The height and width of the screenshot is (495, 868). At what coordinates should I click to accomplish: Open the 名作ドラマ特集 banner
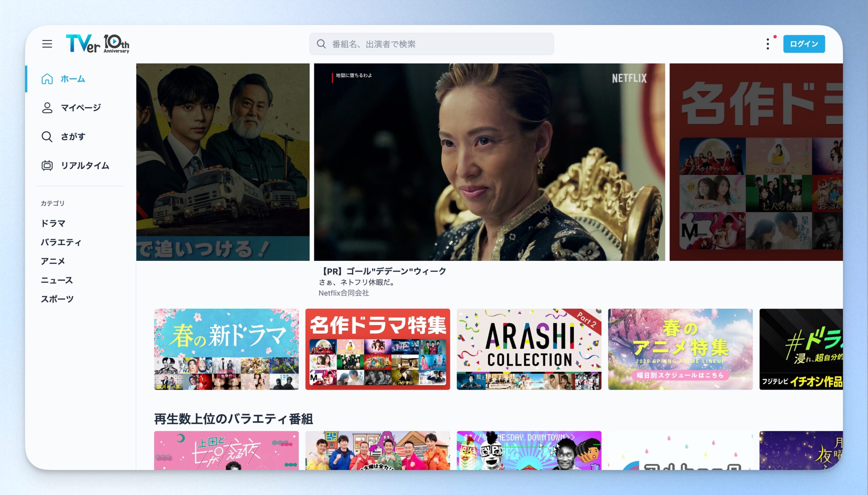tap(377, 349)
